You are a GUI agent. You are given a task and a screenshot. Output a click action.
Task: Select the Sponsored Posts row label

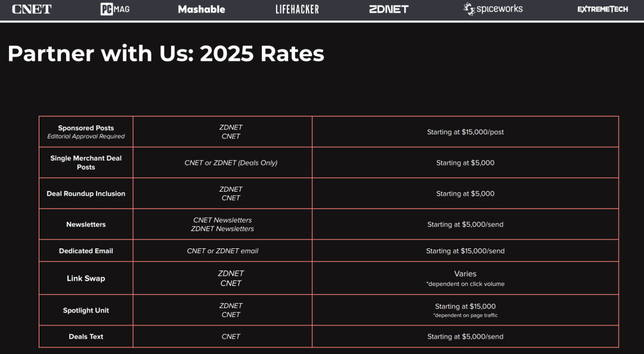tap(86, 128)
